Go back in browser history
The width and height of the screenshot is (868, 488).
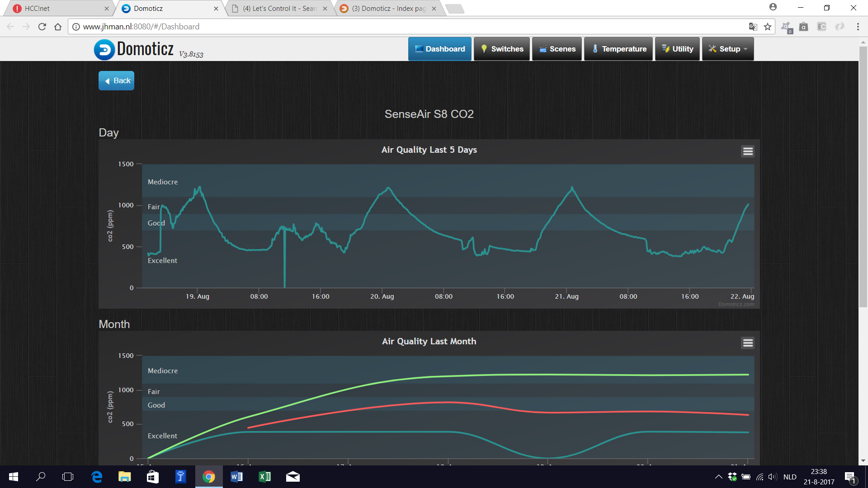coord(10,27)
